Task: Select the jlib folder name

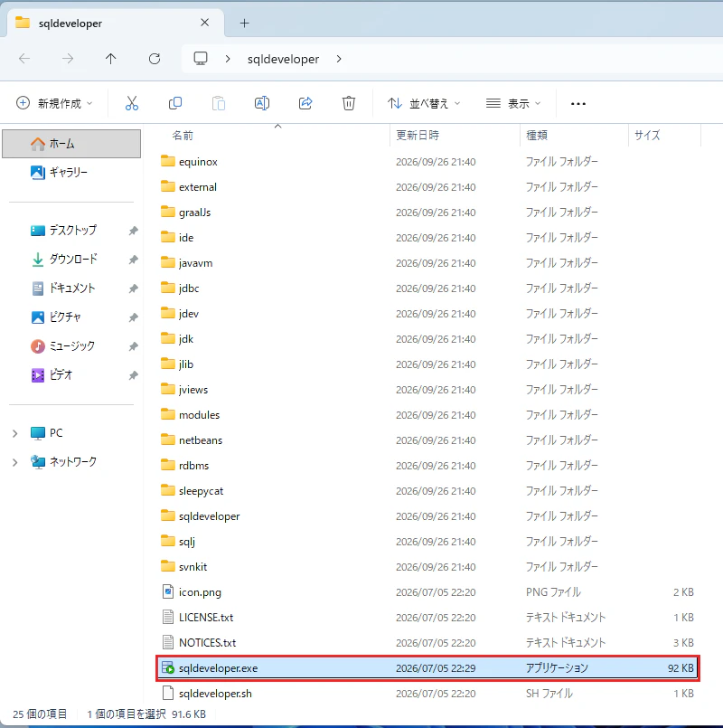Action: (x=185, y=364)
